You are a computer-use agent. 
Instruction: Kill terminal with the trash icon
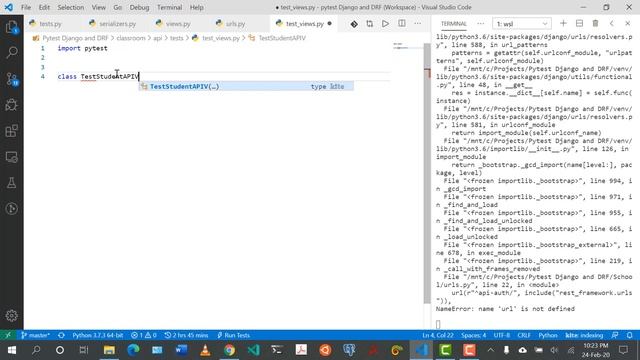tap(596, 24)
